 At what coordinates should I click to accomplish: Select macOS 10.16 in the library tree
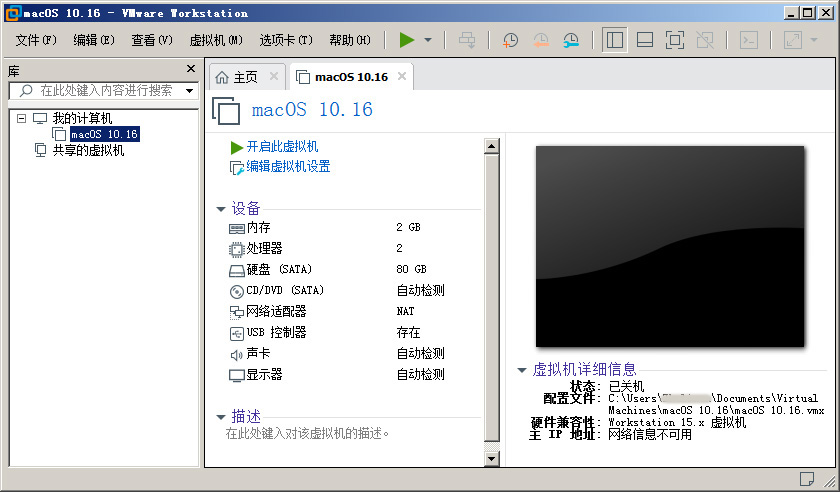click(x=104, y=134)
